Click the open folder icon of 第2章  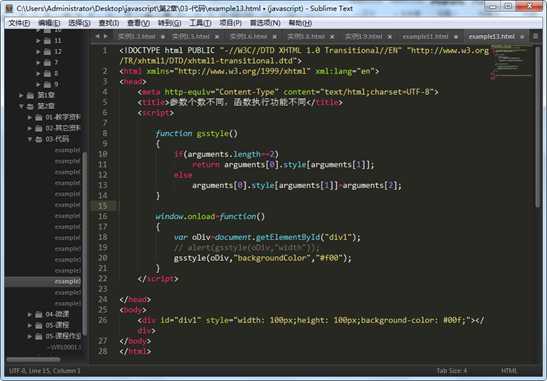pyautogui.click(x=30, y=106)
